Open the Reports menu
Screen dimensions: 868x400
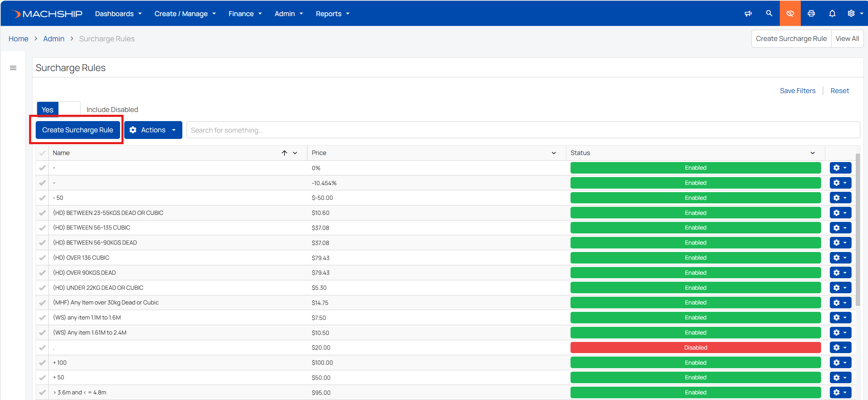click(332, 14)
